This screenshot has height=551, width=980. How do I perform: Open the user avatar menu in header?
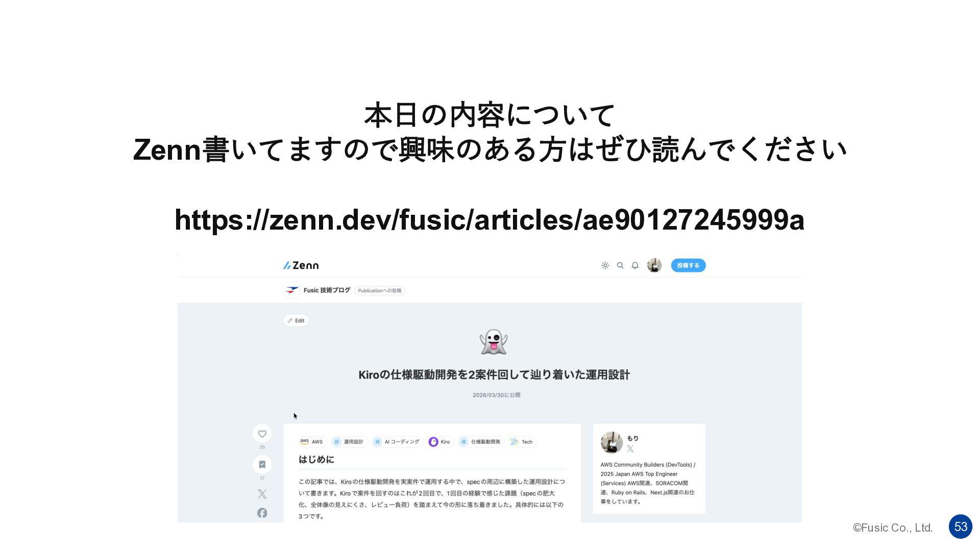654,265
